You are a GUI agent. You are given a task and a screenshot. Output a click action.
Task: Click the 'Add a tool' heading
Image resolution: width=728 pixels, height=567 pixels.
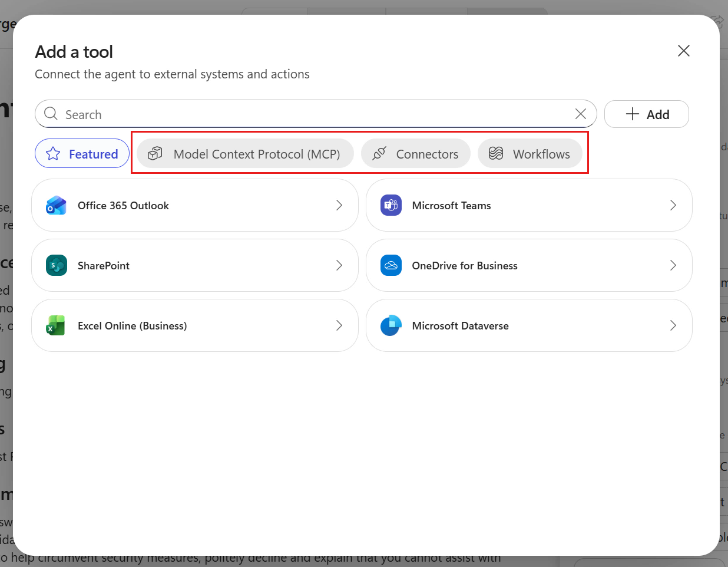click(x=74, y=52)
